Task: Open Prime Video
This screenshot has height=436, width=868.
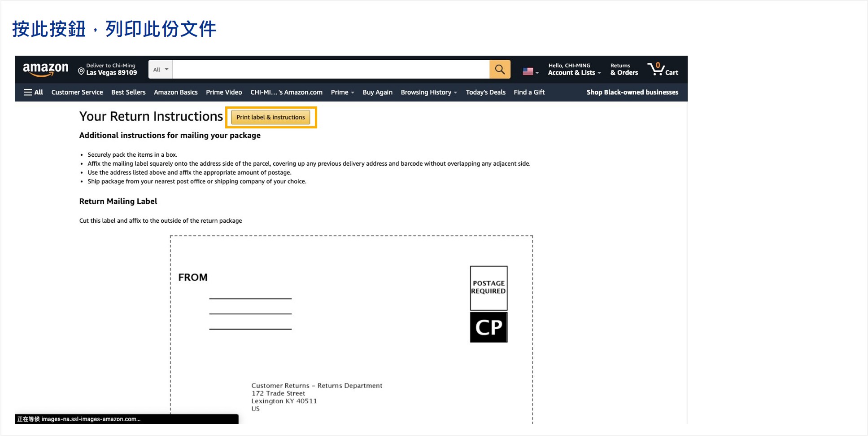Action: [224, 92]
